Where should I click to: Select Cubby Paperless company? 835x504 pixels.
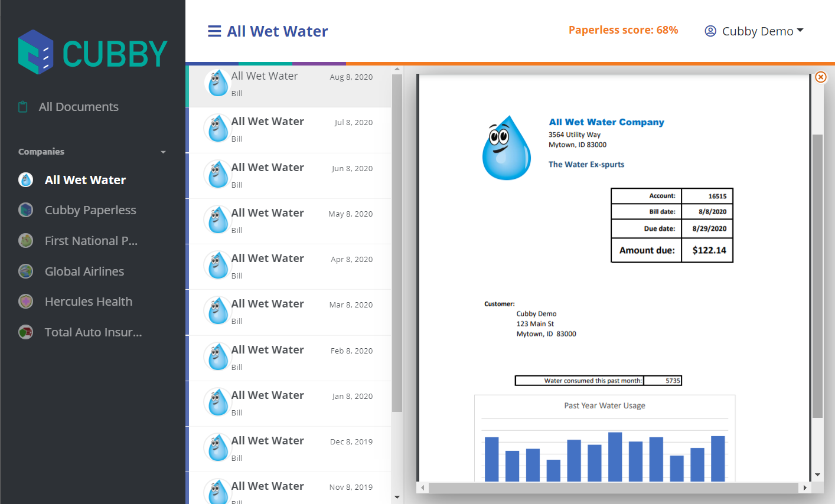coord(90,210)
